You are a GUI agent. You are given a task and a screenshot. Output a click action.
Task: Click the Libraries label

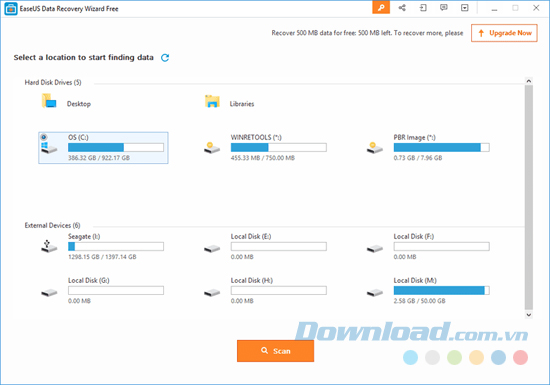[x=242, y=104]
